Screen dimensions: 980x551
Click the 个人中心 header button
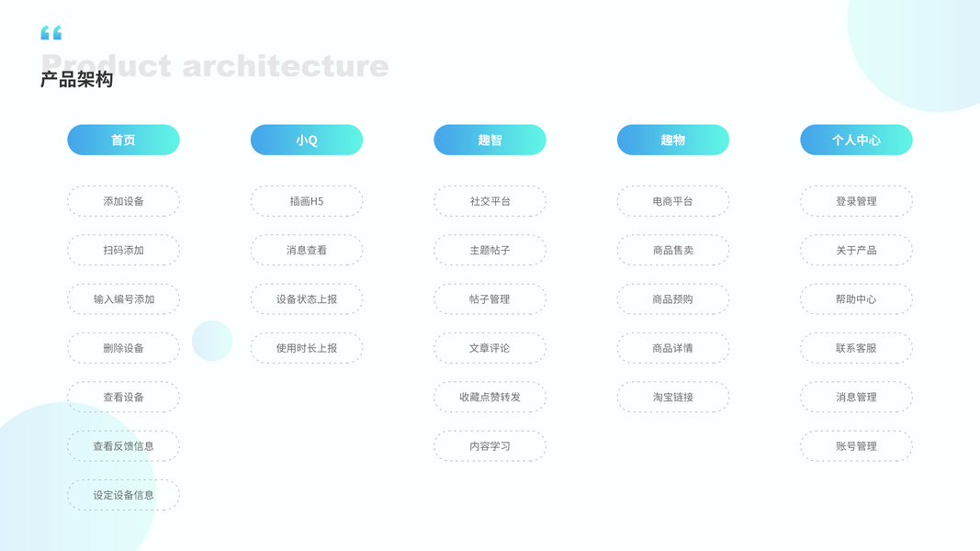[x=856, y=140]
